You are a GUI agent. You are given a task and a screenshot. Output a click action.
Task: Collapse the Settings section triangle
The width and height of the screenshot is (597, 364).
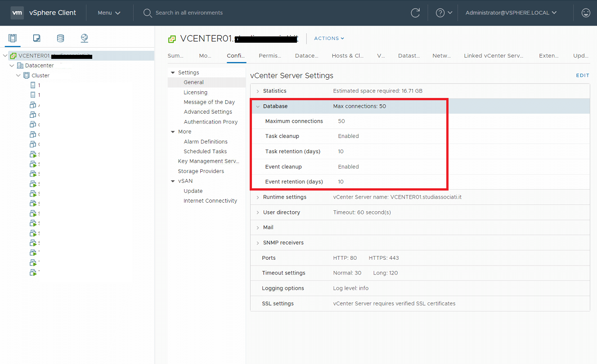click(x=173, y=72)
